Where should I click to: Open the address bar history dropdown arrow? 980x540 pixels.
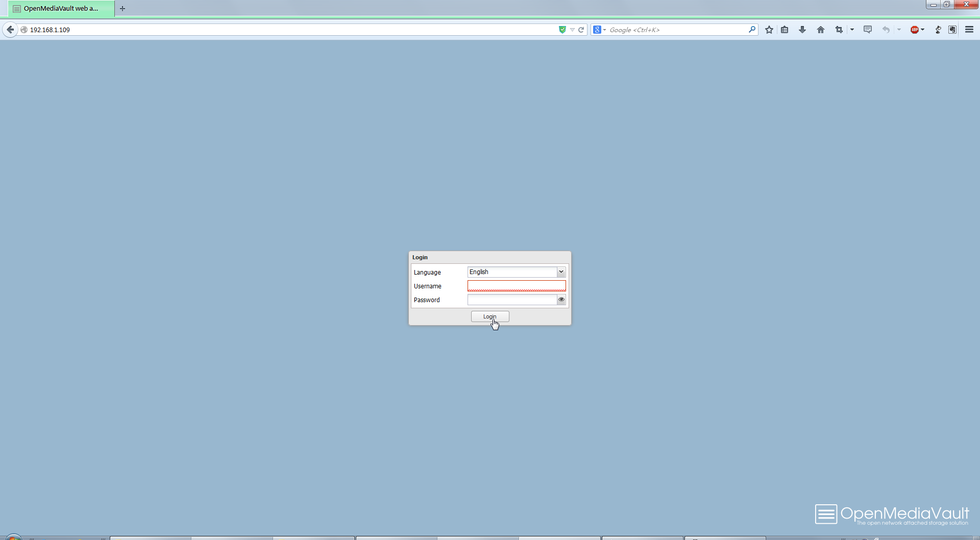[x=572, y=30]
